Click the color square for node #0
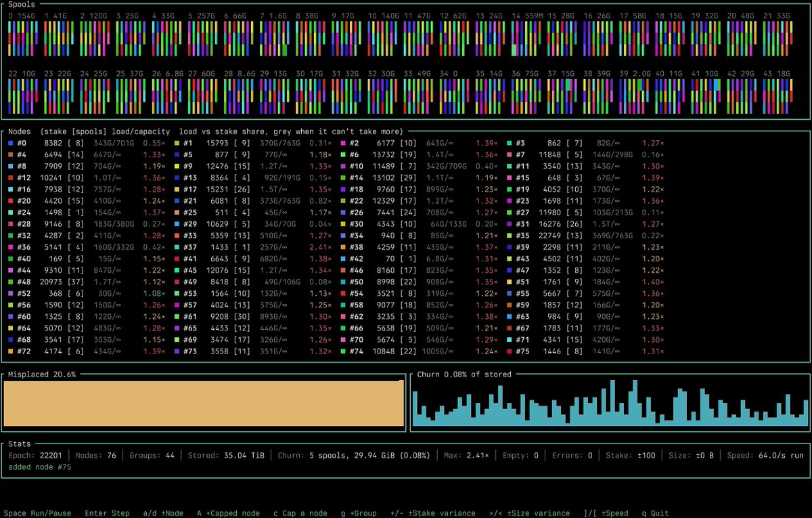The height and width of the screenshot is (518, 812). pos(11,144)
